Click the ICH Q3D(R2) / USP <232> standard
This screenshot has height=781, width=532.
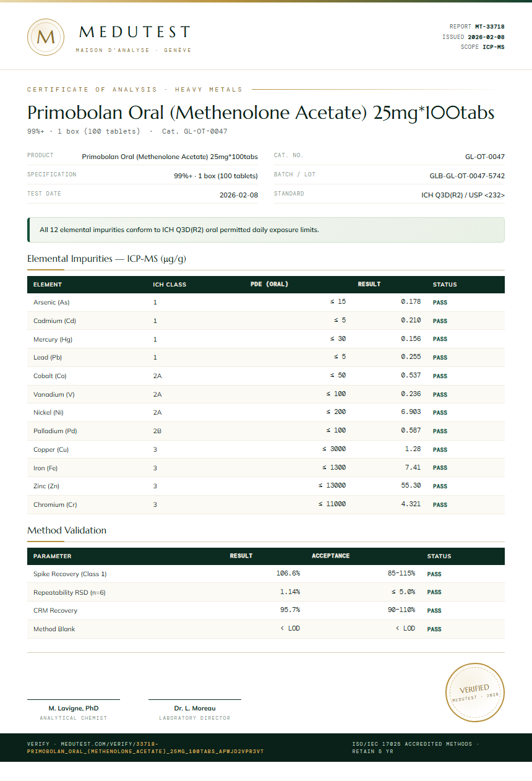[x=463, y=195]
